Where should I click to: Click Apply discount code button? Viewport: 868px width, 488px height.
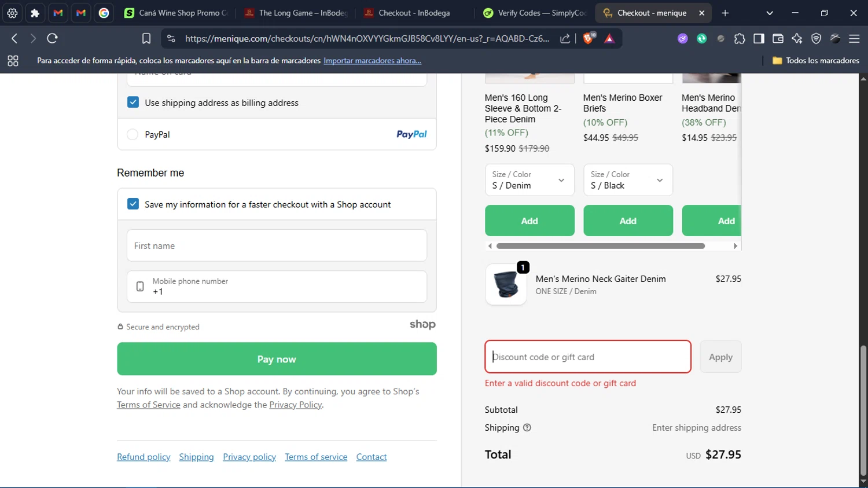click(720, 357)
